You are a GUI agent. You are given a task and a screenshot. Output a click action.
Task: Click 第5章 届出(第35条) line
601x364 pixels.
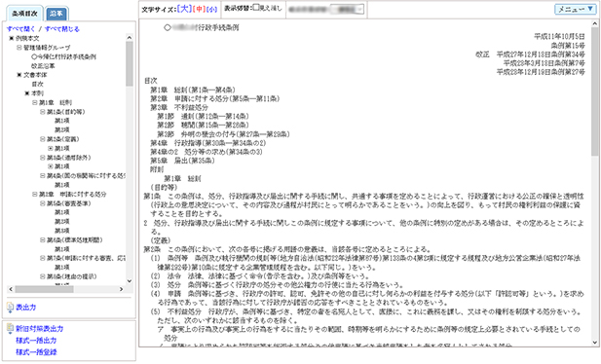182,161
